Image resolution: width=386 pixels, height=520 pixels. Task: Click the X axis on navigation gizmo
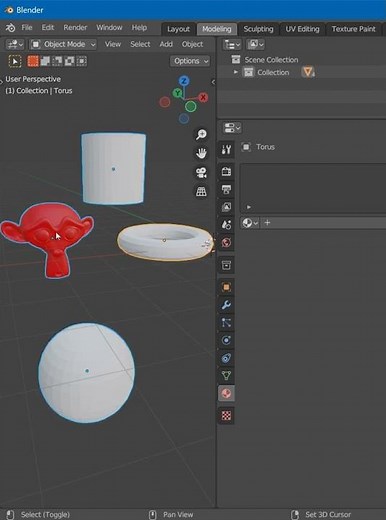[x=203, y=97]
